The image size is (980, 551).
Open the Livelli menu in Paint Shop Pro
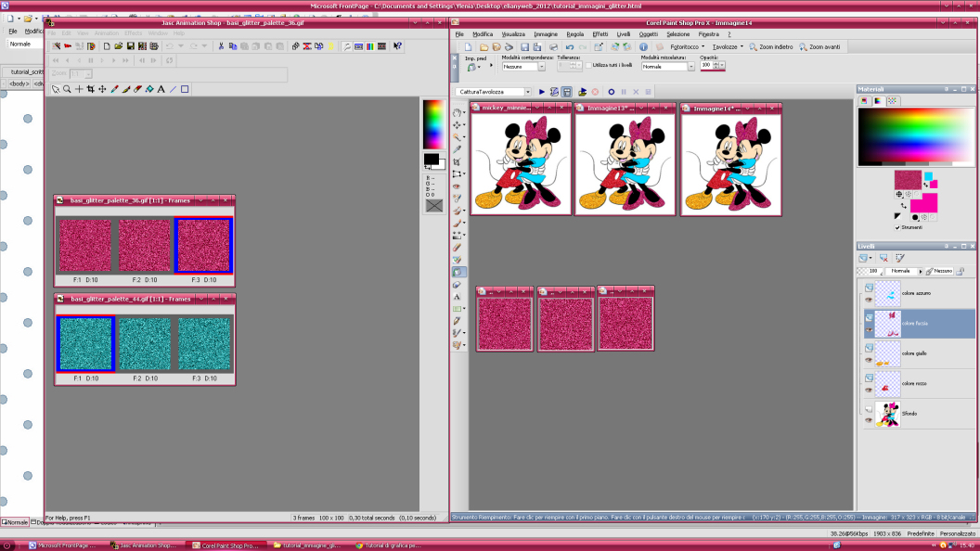(623, 34)
